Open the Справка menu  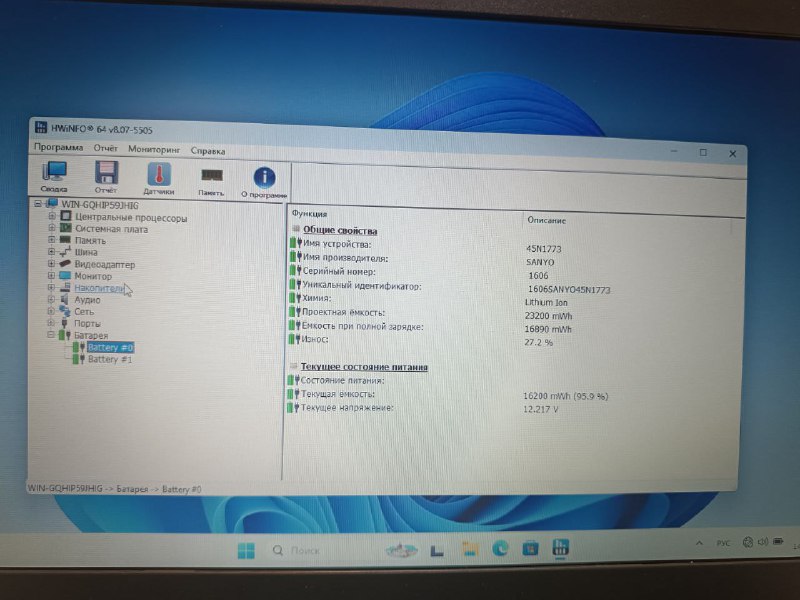coord(208,151)
